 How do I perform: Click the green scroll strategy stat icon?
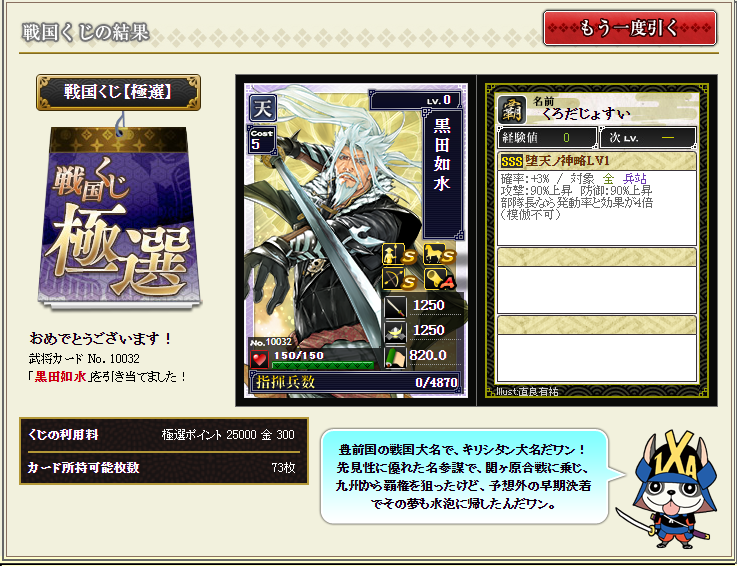tap(395, 357)
